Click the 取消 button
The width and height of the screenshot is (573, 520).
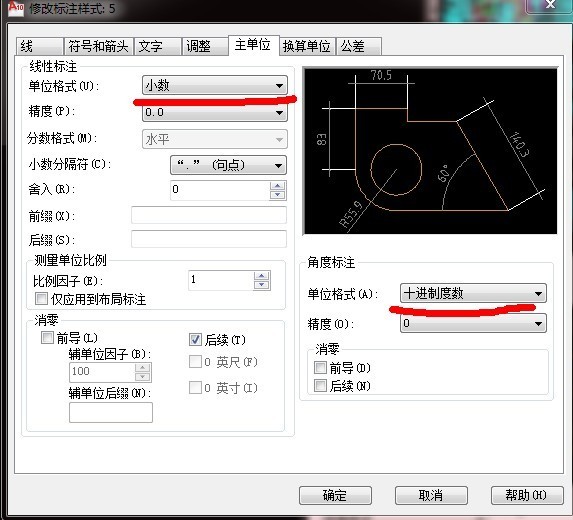(431, 496)
